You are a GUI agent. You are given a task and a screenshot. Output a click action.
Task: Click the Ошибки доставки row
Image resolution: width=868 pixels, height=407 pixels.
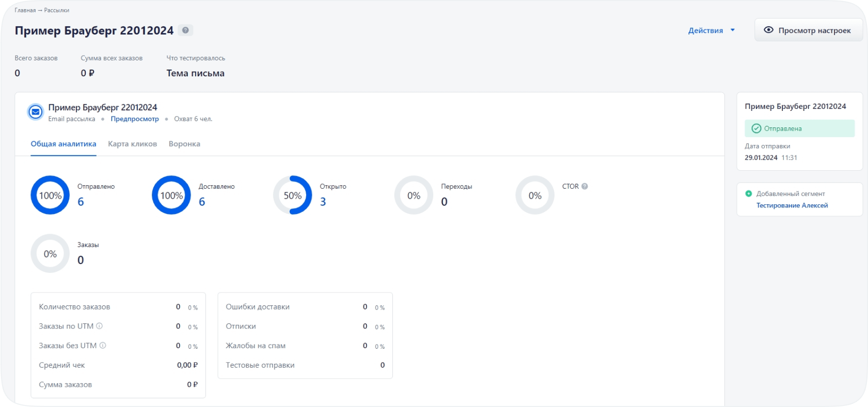pos(305,307)
